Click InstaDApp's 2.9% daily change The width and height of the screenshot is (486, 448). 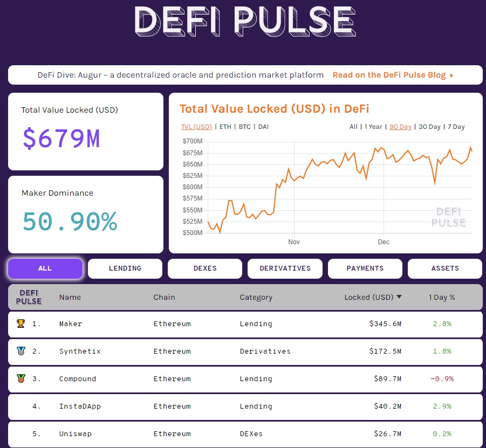point(442,406)
